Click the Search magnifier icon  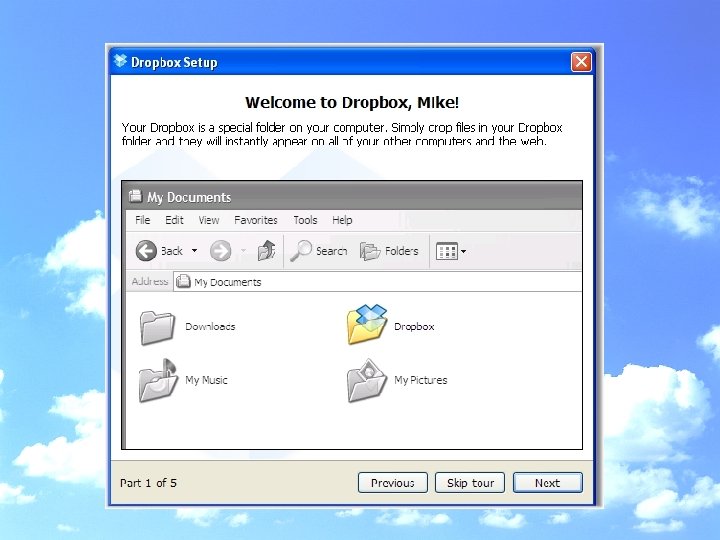coord(301,251)
